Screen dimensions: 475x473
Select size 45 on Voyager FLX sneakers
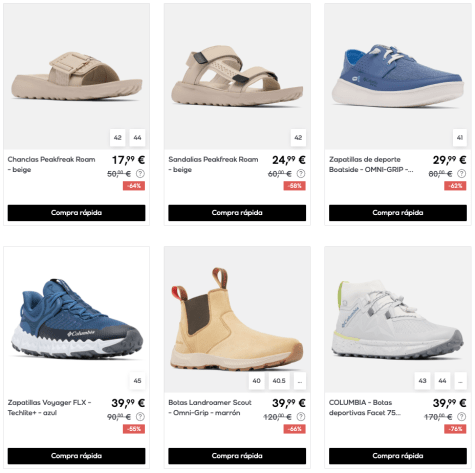pyautogui.click(x=137, y=381)
